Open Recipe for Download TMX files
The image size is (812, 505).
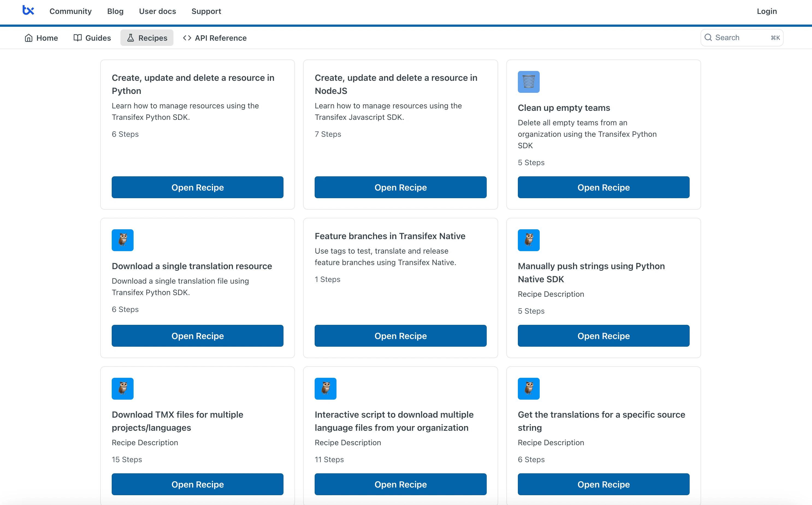(x=197, y=484)
